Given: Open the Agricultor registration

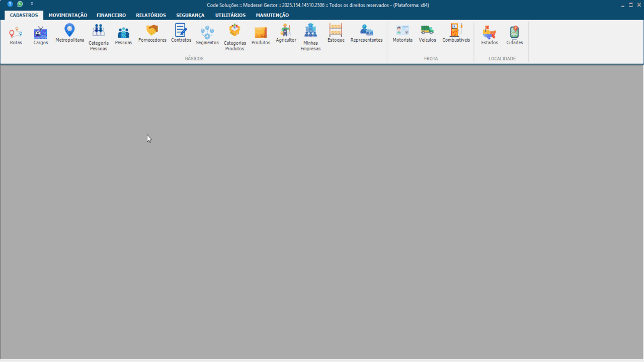Looking at the screenshot, I should tap(286, 34).
